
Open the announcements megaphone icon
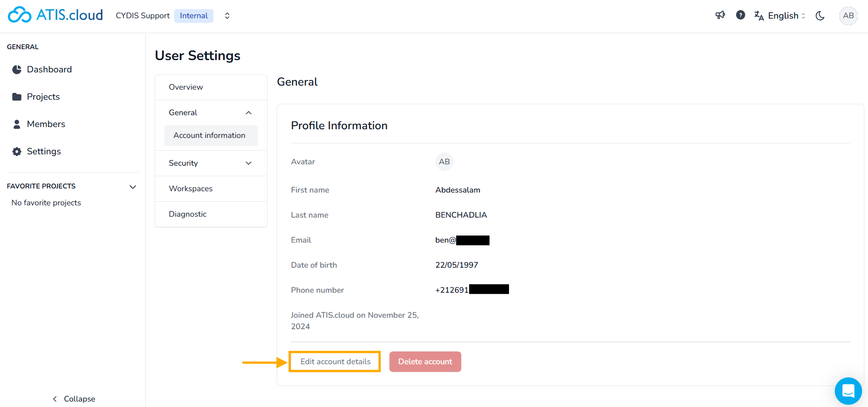pos(720,15)
